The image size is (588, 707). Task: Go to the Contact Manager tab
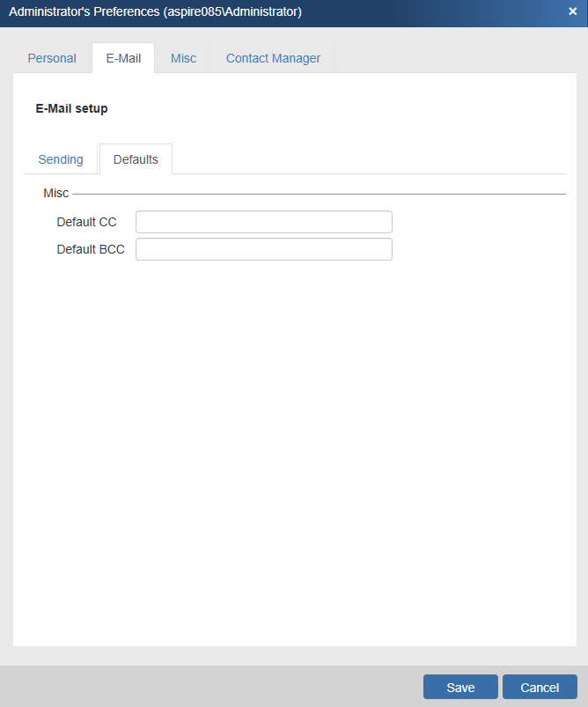pos(273,58)
